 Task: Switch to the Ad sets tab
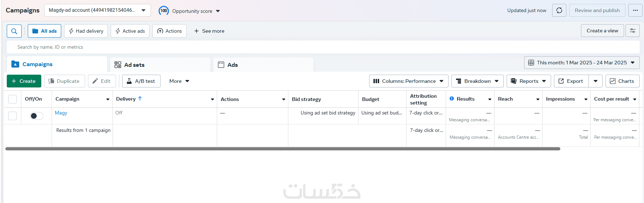pyautogui.click(x=134, y=65)
